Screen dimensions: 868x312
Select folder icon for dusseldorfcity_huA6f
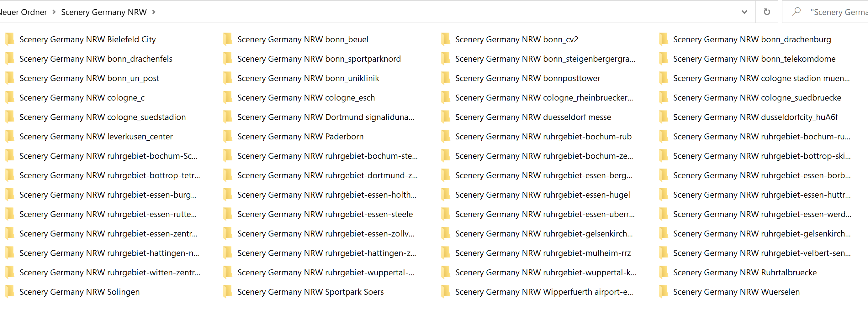coord(664,117)
